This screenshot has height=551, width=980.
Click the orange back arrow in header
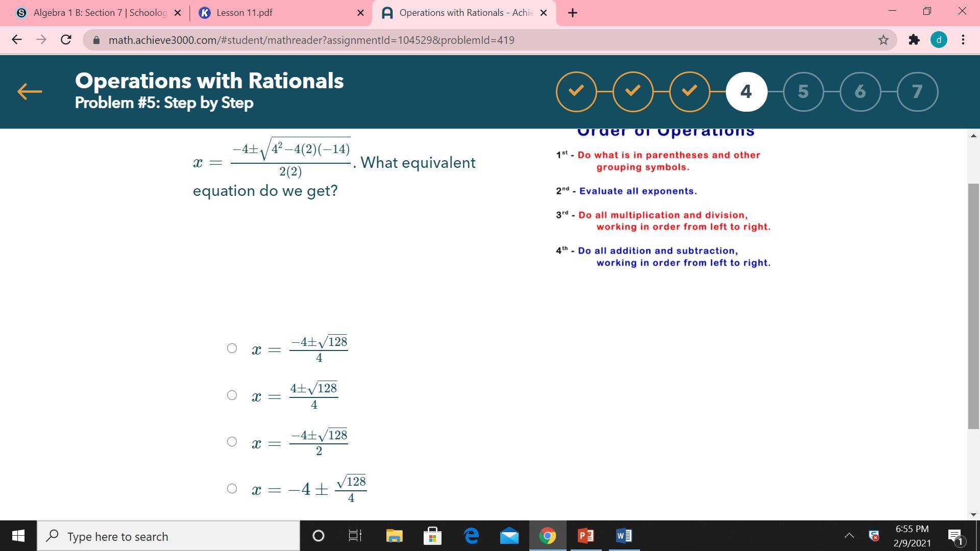pos(30,92)
